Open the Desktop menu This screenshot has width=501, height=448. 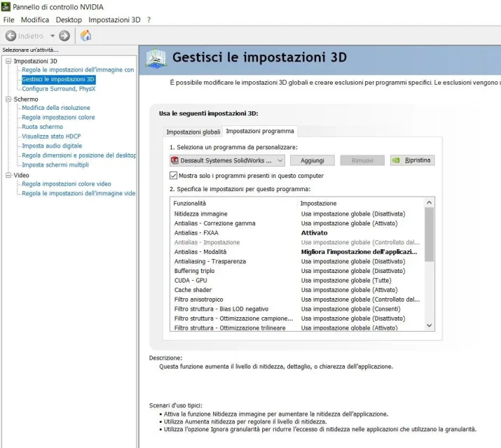(x=69, y=20)
